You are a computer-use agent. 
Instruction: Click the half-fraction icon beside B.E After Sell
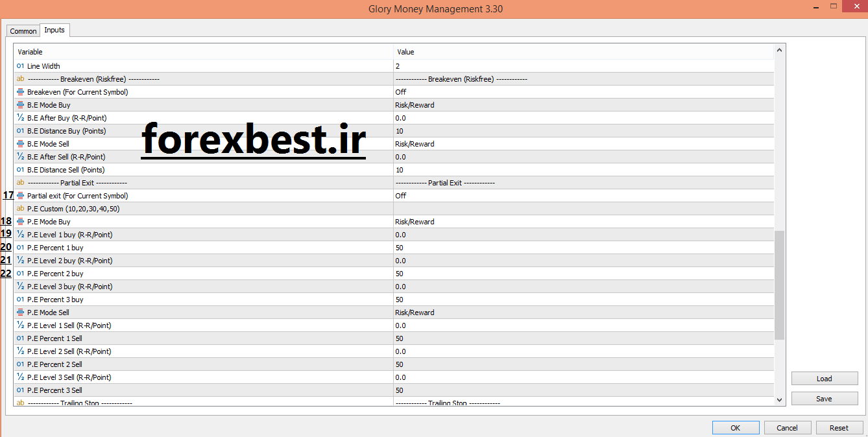pos(20,156)
